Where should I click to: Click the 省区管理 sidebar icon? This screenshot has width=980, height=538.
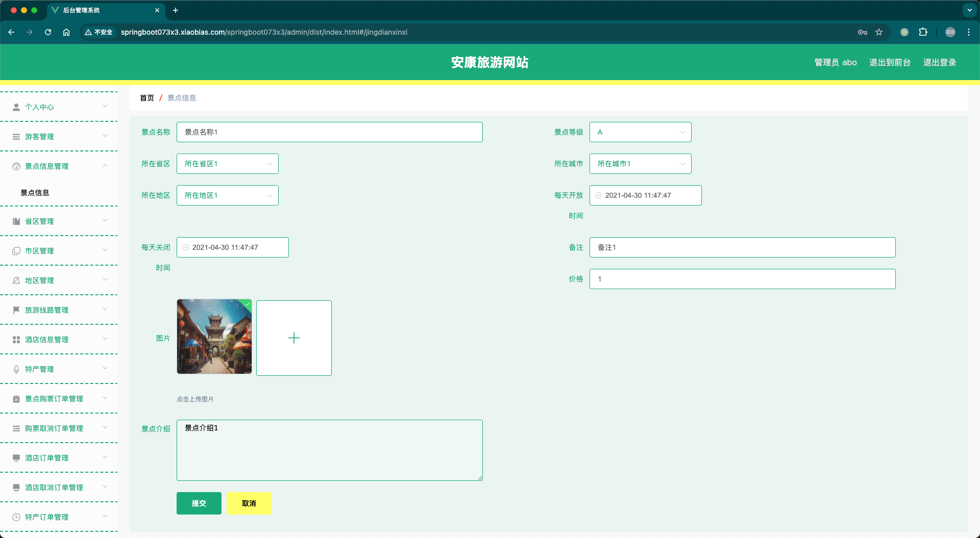[x=16, y=221]
